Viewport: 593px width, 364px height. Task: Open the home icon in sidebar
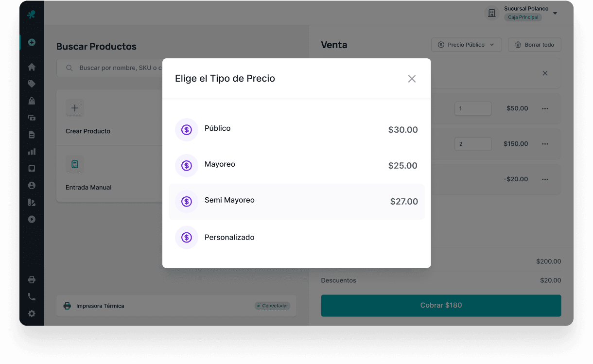(32, 67)
